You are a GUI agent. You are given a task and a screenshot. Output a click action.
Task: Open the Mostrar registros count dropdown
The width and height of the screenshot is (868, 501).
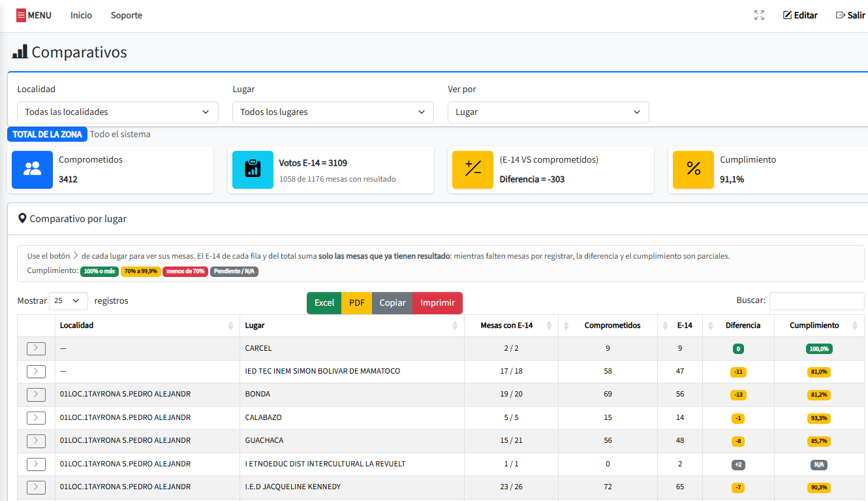(x=69, y=301)
